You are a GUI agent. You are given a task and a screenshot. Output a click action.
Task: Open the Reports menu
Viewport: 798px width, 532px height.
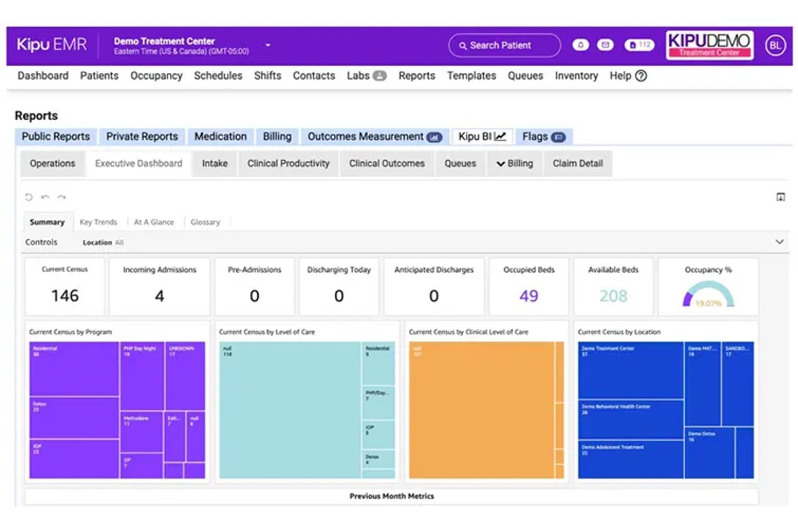coord(417,76)
